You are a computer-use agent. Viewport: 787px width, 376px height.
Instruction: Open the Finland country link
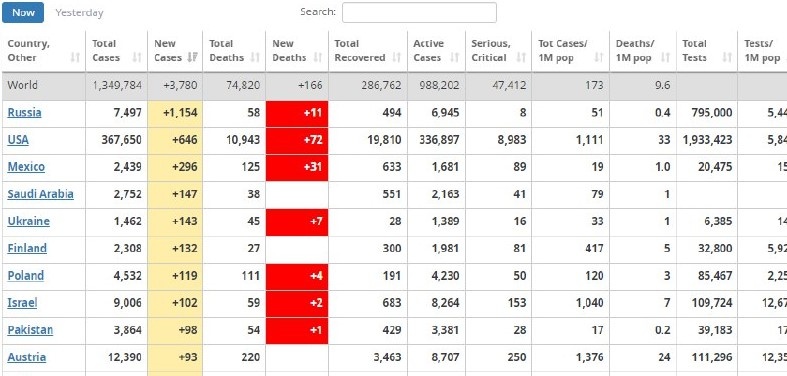click(x=27, y=248)
